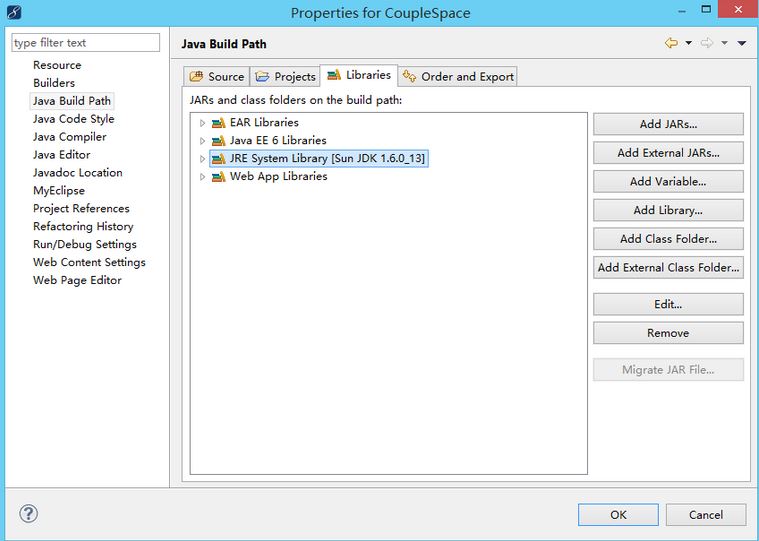This screenshot has height=541, width=759.
Task: Maximize the Properties for CoupleSpace window
Action: coord(706,9)
